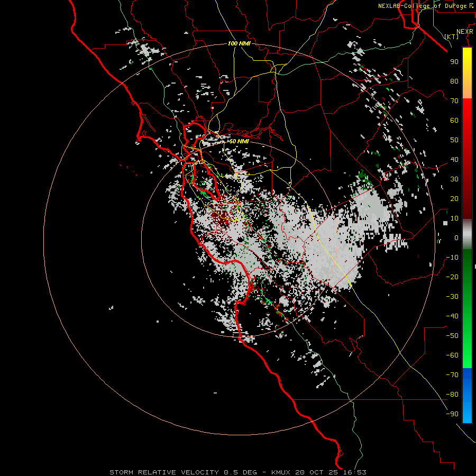Click the 30 value on velocity scale

(454, 179)
